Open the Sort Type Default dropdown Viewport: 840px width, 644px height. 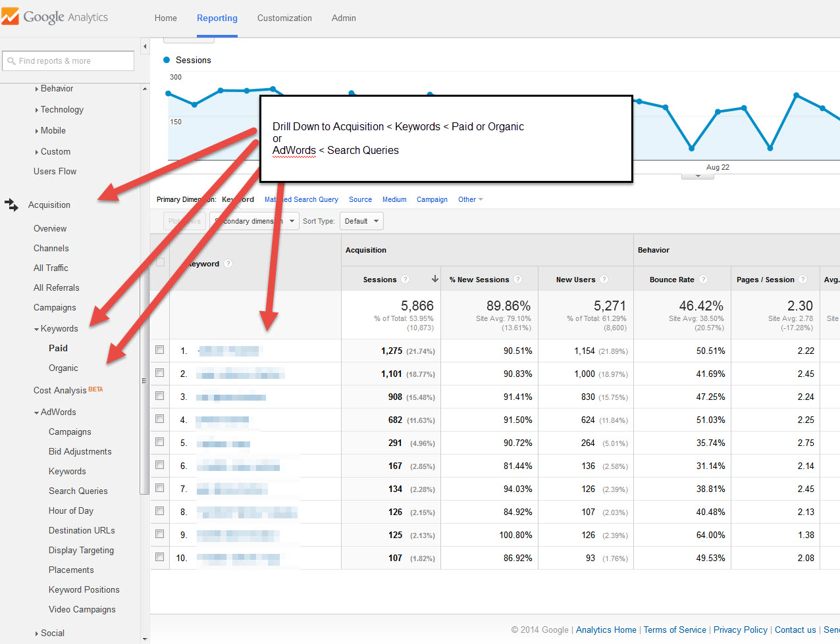click(361, 221)
